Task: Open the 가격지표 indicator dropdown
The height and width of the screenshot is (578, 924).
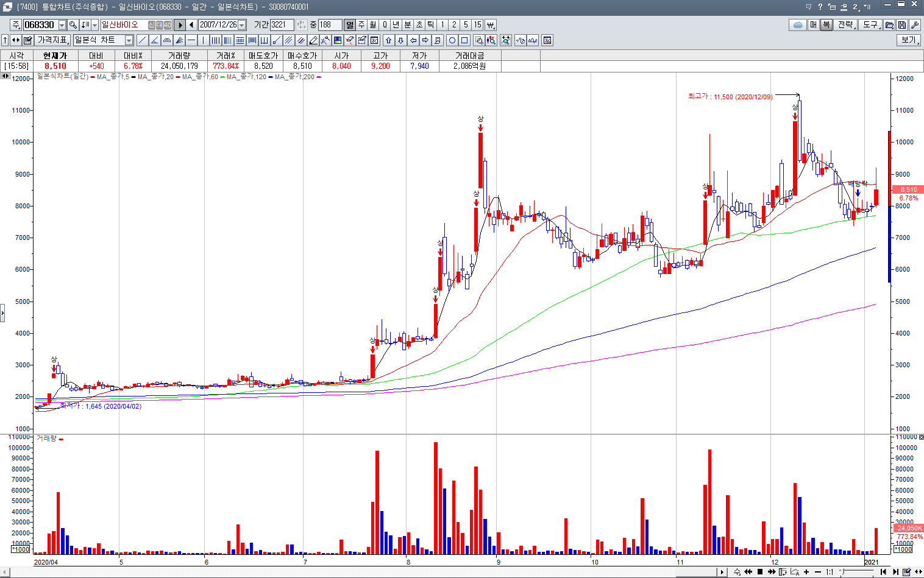Action: pyautogui.click(x=53, y=40)
